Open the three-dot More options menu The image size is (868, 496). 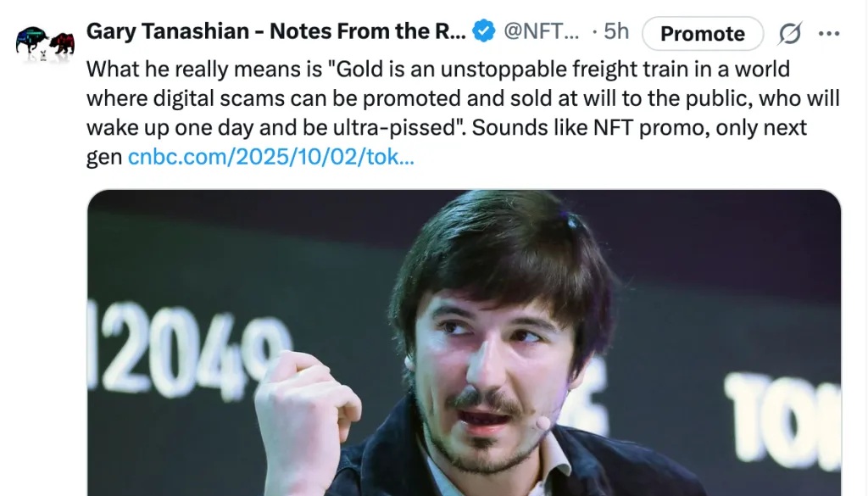[828, 34]
